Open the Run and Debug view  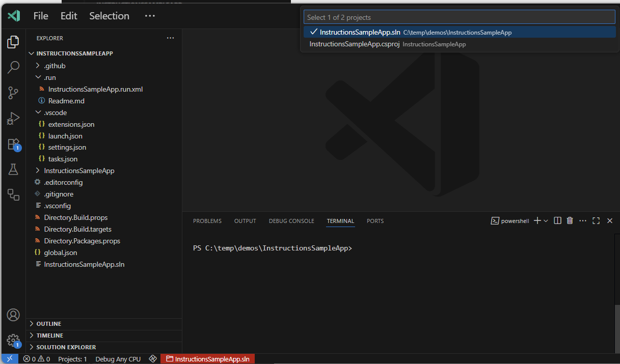pos(13,119)
